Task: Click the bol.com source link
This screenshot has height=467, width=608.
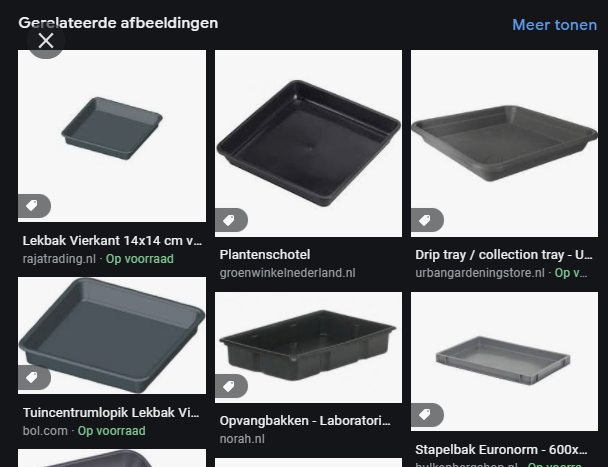Action: pos(45,431)
